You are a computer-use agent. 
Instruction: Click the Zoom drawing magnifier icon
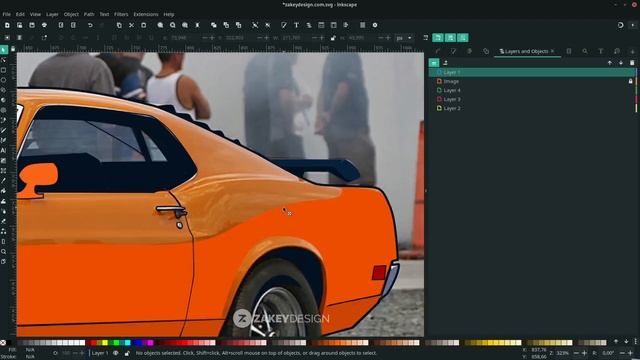coord(173,25)
